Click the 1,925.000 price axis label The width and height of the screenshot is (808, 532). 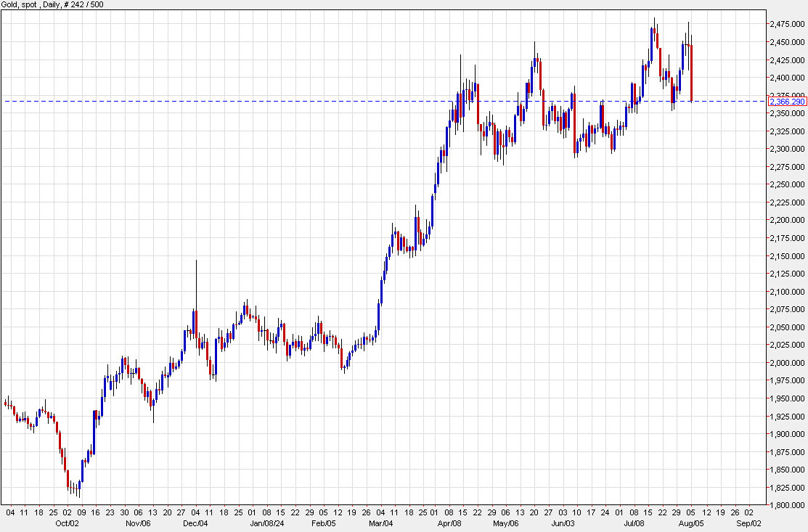coord(787,416)
